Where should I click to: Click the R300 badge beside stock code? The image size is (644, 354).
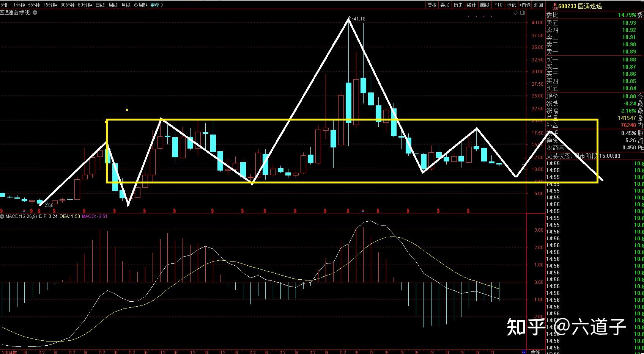pyautogui.click(x=554, y=6)
